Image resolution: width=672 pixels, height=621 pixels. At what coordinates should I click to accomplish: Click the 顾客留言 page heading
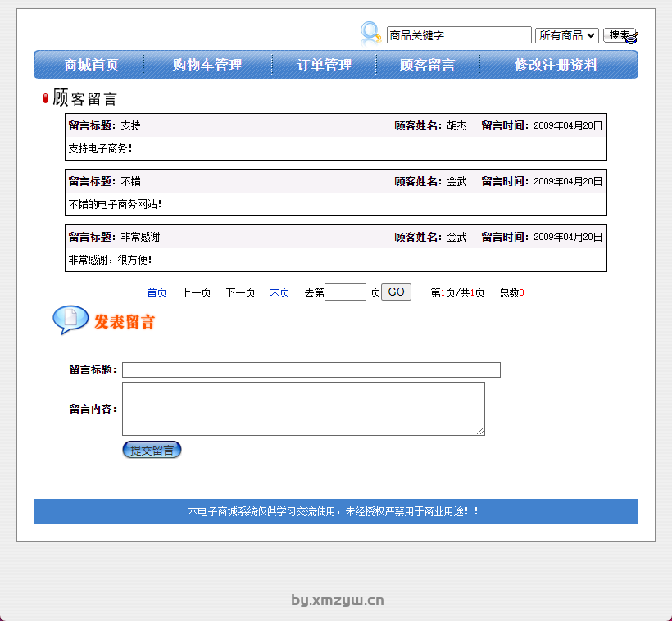pos(84,97)
